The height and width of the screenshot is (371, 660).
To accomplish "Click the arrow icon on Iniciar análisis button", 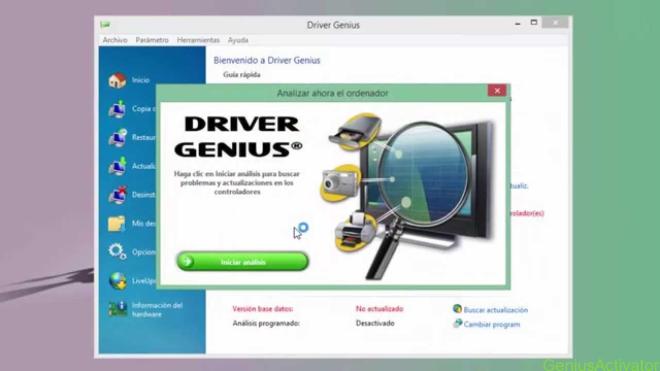I will pyautogui.click(x=187, y=262).
